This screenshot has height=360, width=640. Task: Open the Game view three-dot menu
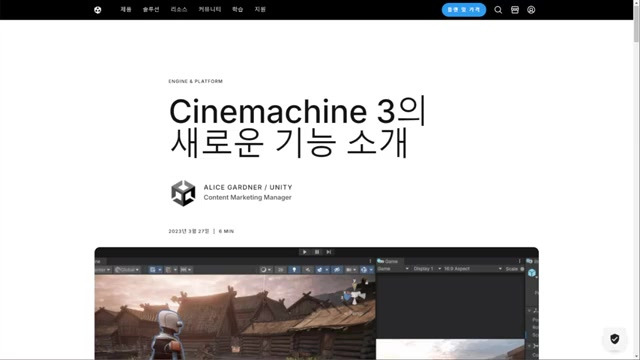pos(519,261)
